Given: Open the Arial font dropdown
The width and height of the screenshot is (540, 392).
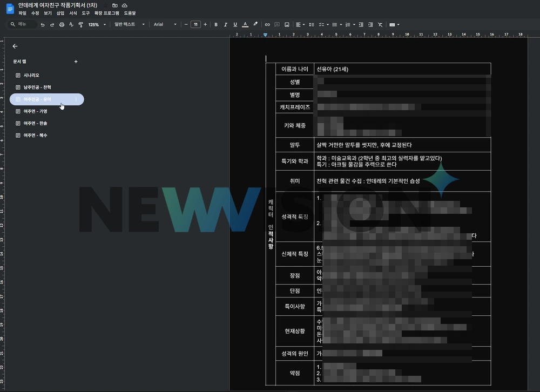Looking at the screenshot, I should point(165,25).
